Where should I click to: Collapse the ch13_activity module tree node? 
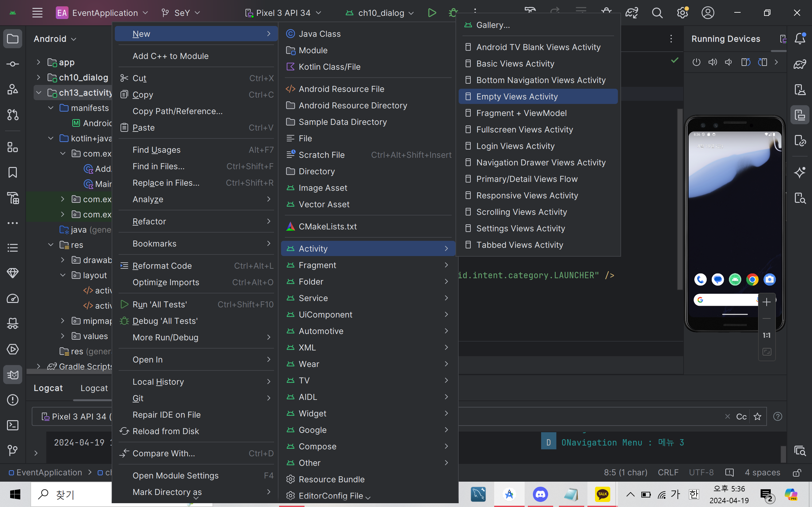[39, 93]
